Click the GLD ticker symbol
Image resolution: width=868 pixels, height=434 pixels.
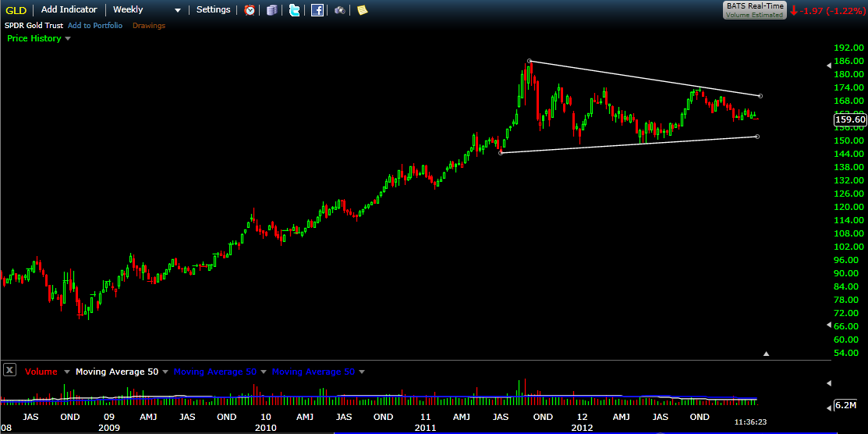pos(16,10)
